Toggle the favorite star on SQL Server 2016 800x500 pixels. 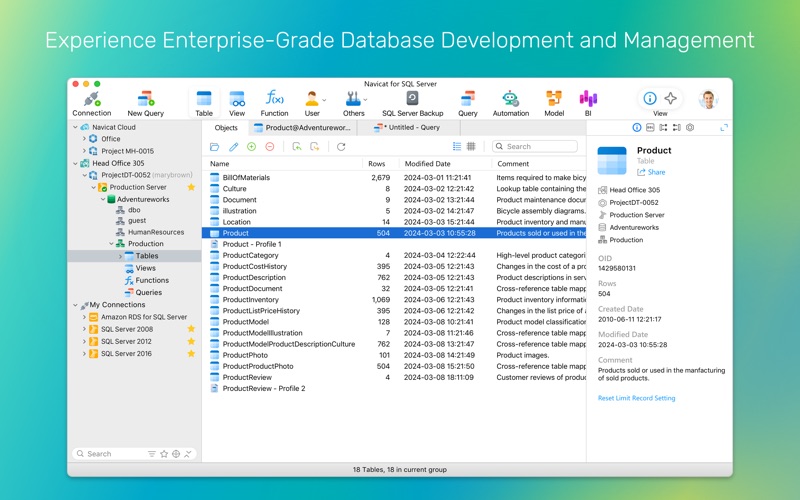coord(191,354)
